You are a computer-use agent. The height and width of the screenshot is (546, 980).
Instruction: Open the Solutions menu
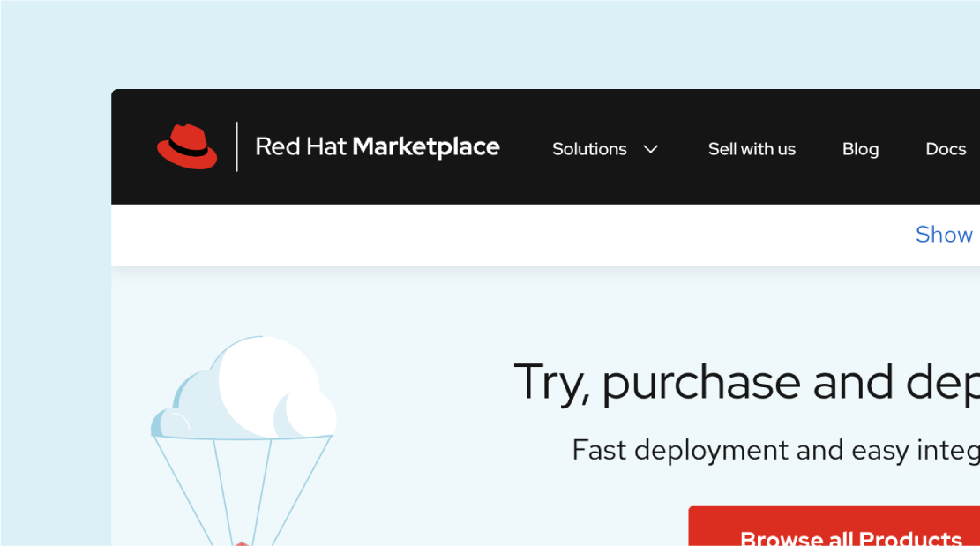click(x=589, y=149)
